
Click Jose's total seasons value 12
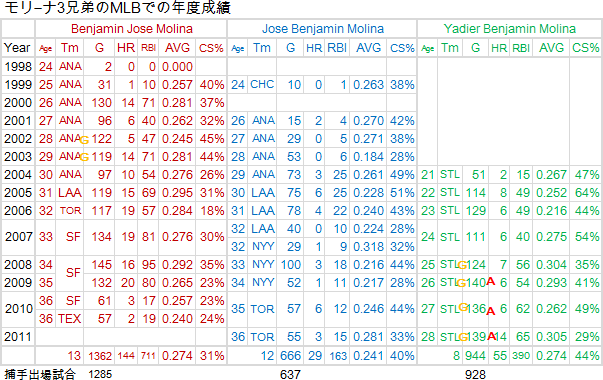point(267,356)
